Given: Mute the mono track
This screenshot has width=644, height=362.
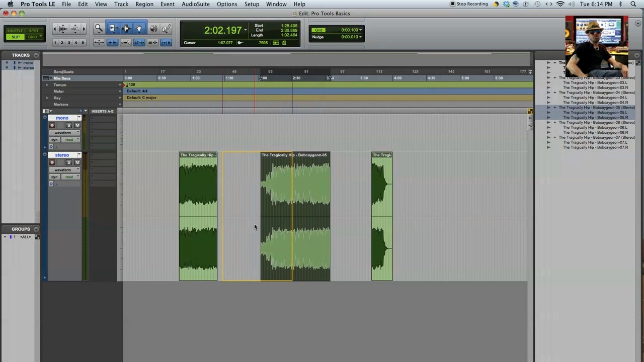Looking at the screenshot, I should [x=77, y=125].
